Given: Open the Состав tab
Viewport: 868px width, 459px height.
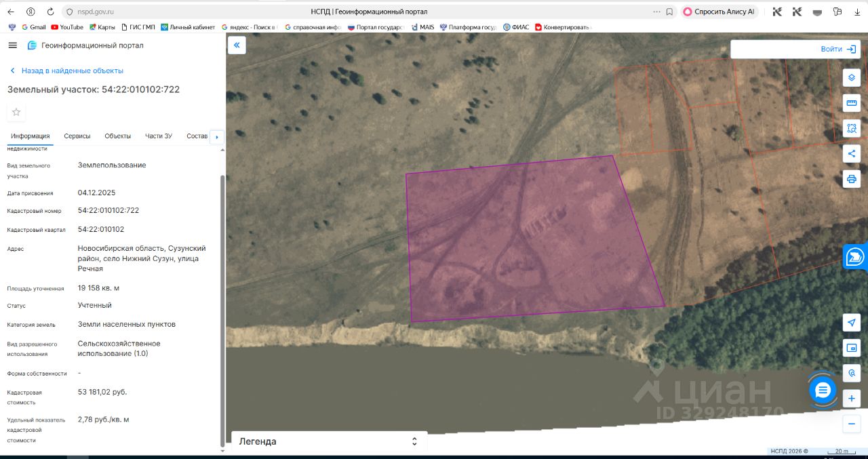Looking at the screenshot, I should click(x=197, y=136).
